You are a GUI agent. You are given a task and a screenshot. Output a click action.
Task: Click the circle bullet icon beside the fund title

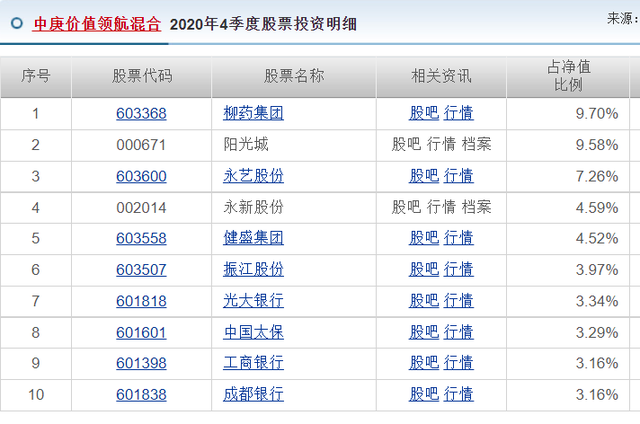pyautogui.click(x=17, y=23)
